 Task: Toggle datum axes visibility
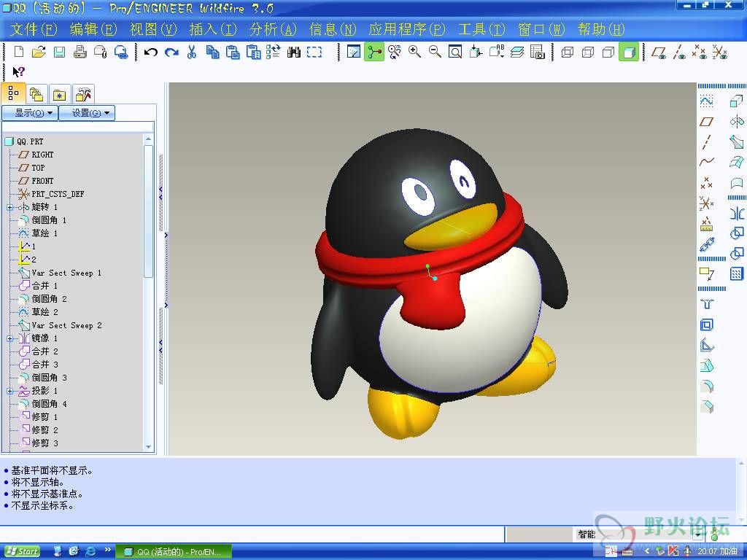click(679, 52)
